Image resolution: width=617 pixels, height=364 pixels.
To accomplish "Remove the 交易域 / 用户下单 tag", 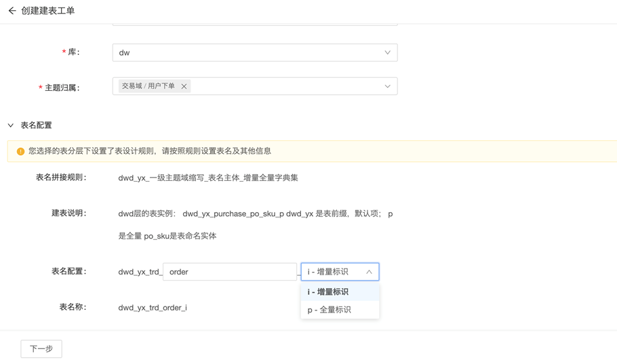I will (x=184, y=87).
